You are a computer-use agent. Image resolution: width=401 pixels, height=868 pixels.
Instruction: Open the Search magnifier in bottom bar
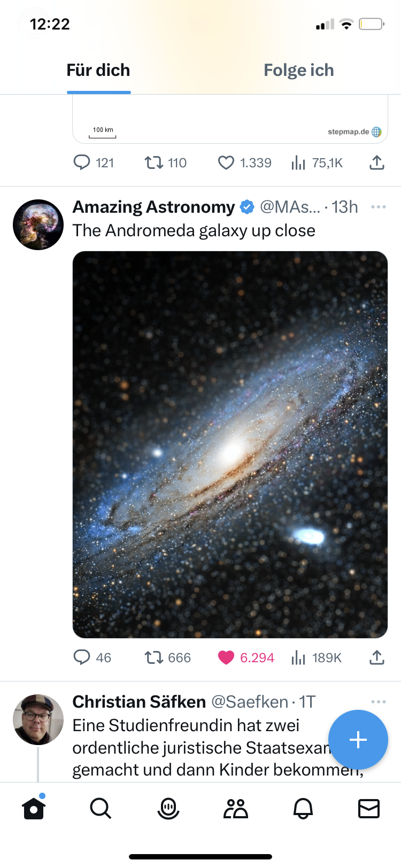101,809
